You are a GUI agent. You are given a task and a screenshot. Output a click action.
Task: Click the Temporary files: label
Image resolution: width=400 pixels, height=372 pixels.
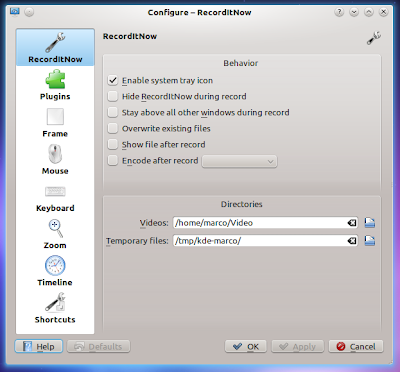137,241
